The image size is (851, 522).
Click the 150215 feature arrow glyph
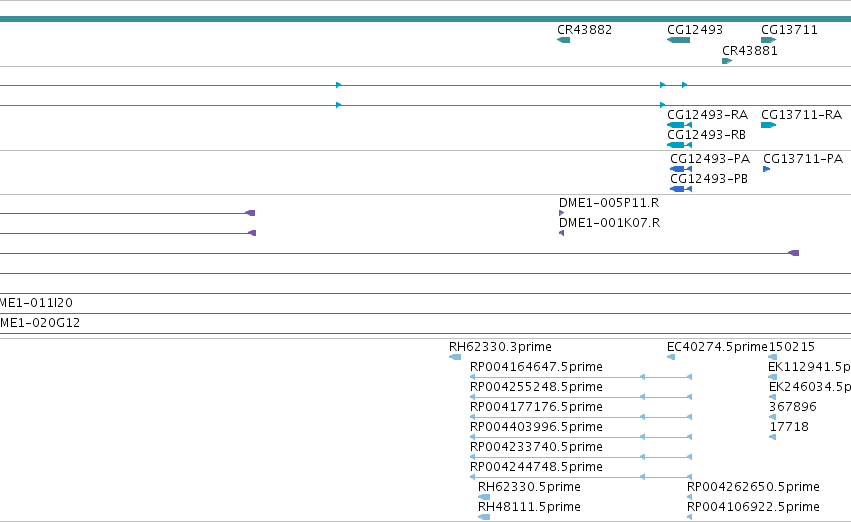(773, 357)
